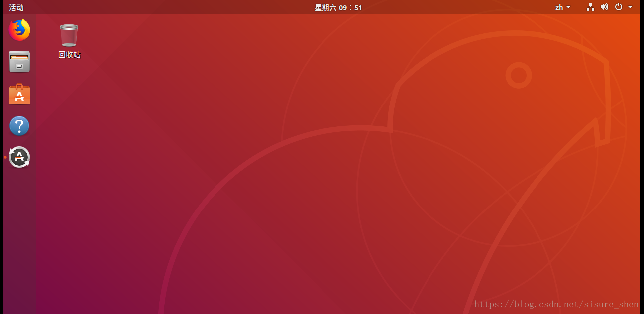
Task: Click the network status icon in the top bar
Action: coord(590,7)
